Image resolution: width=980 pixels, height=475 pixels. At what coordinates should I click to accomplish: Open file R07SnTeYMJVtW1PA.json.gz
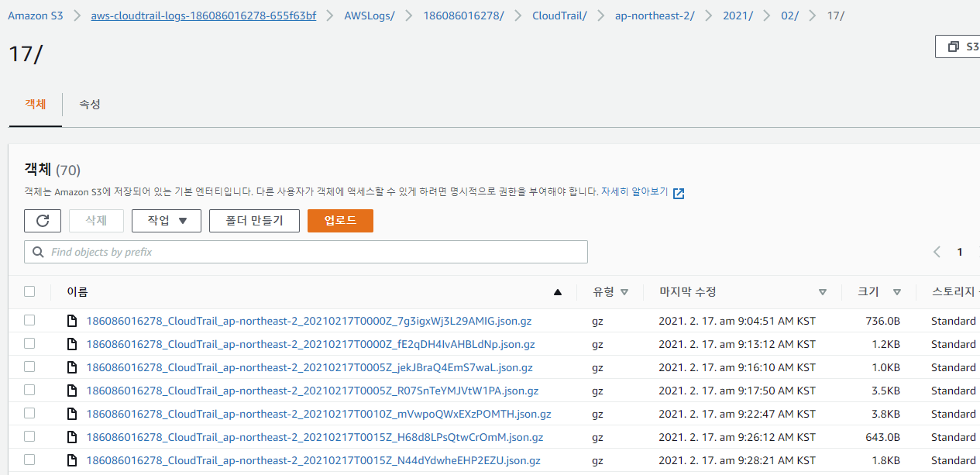coord(312,391)
